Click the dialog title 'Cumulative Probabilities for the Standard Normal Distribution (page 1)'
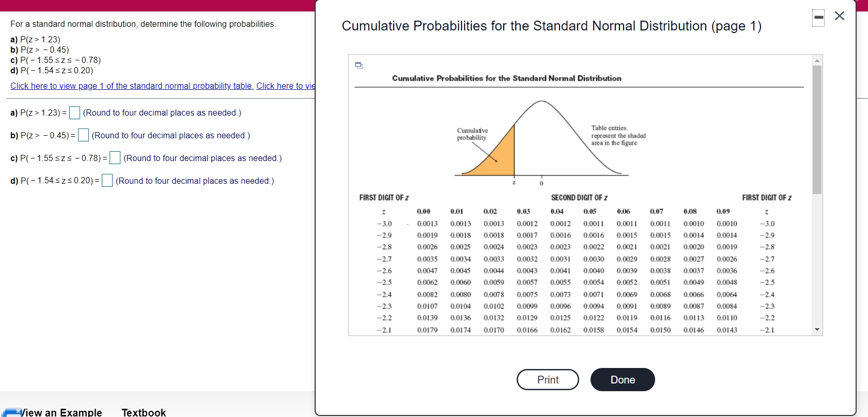868x417 pixels. tap(552, 26)
